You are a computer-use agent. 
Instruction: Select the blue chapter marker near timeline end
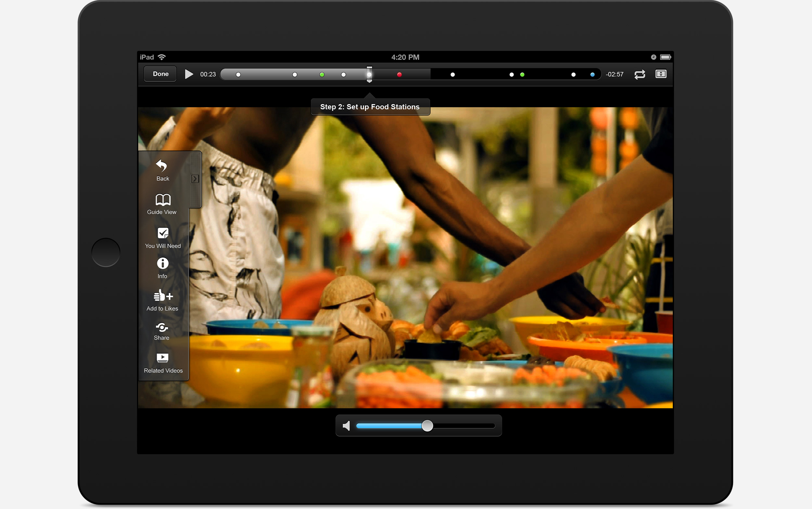592,74
